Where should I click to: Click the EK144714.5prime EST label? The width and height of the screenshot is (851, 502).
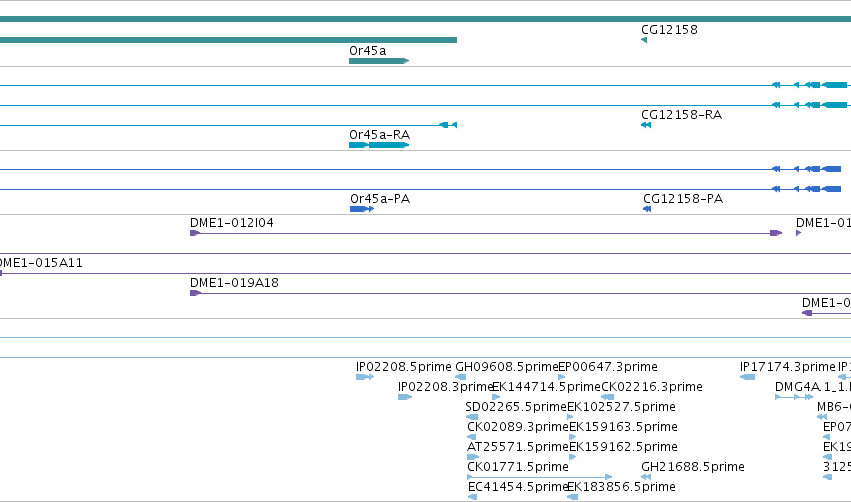547,387
